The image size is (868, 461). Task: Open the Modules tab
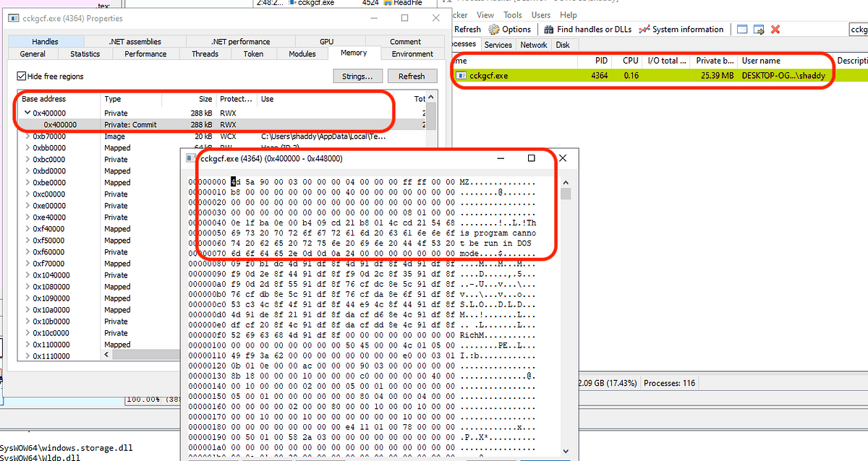coord(302,54)
